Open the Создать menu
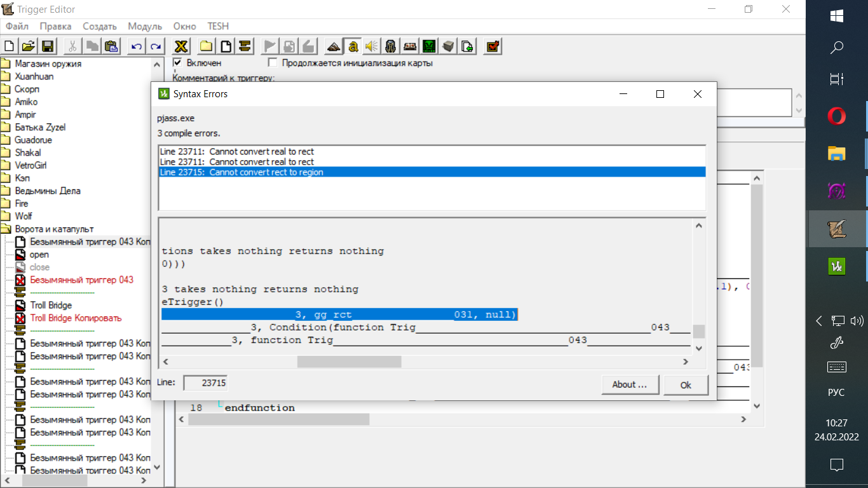The height and width of the screenshot is (488, 868). pos(100,27)
